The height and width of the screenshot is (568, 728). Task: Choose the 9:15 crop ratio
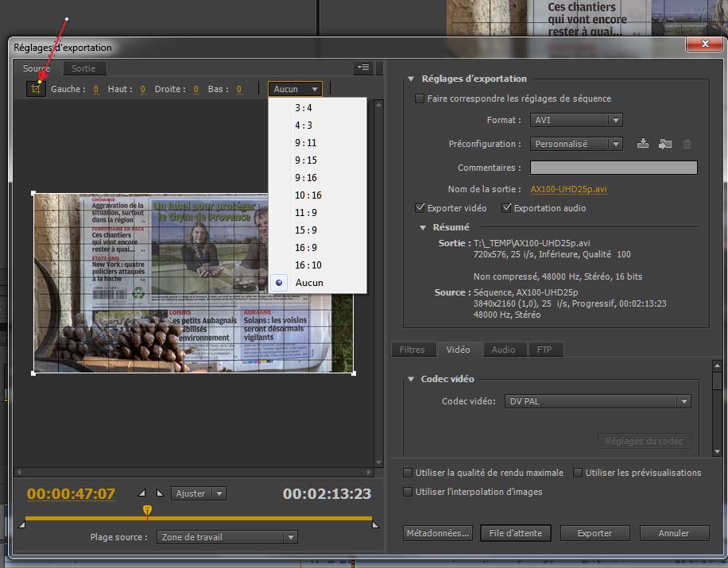318,160
